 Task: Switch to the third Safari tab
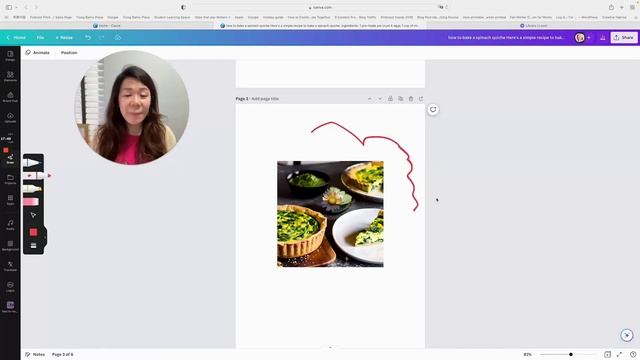coord(533,26)
